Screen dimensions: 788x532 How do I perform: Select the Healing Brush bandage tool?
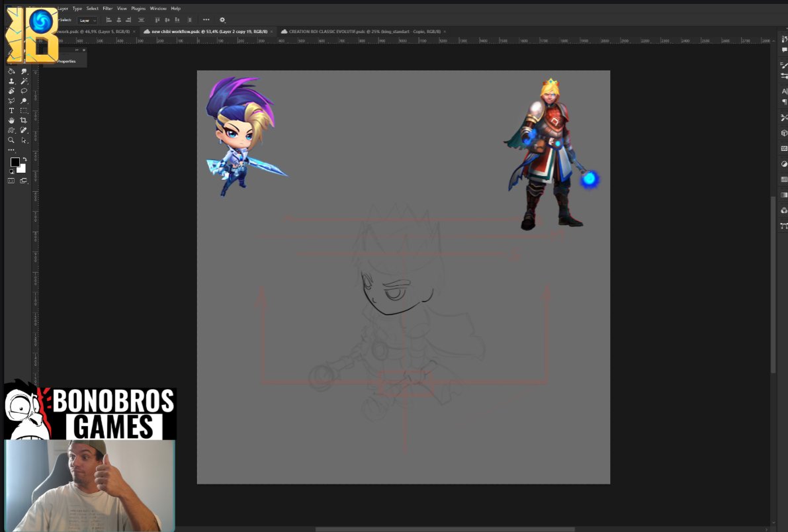point(24,130)
